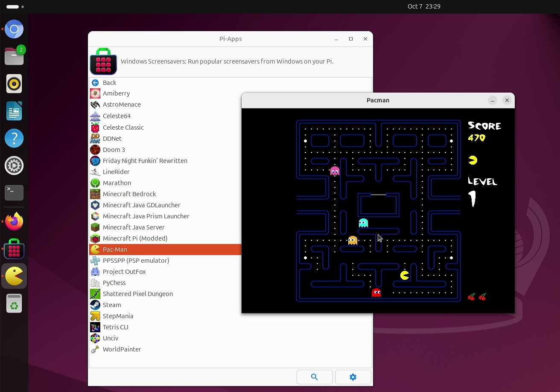This screenshot has height=392, width=560.
Task: Open PPSSPP (PSP emulator) entry
Action: click(136, 261)
